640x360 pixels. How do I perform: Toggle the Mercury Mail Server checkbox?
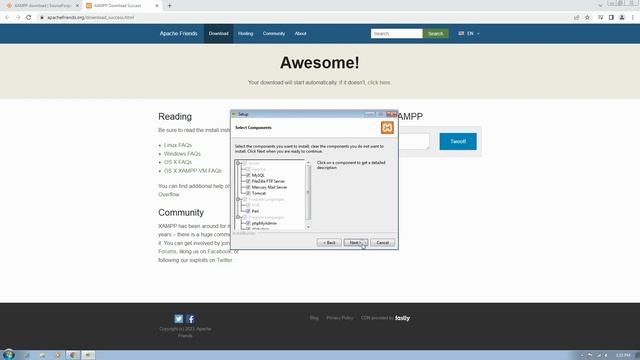pos(248,187)
